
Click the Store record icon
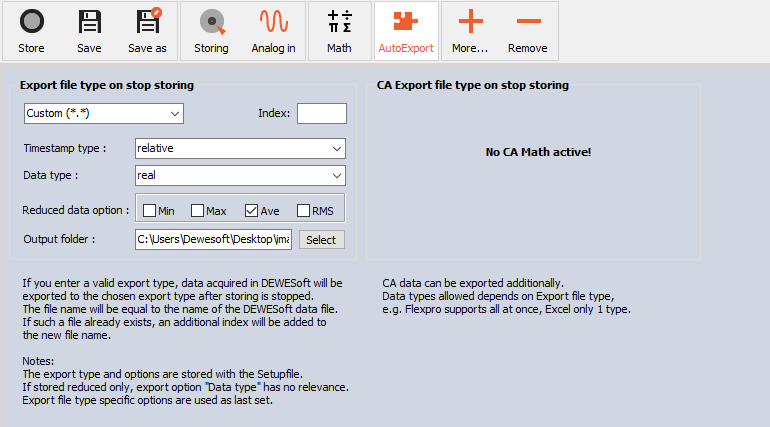tap(31, 22)
